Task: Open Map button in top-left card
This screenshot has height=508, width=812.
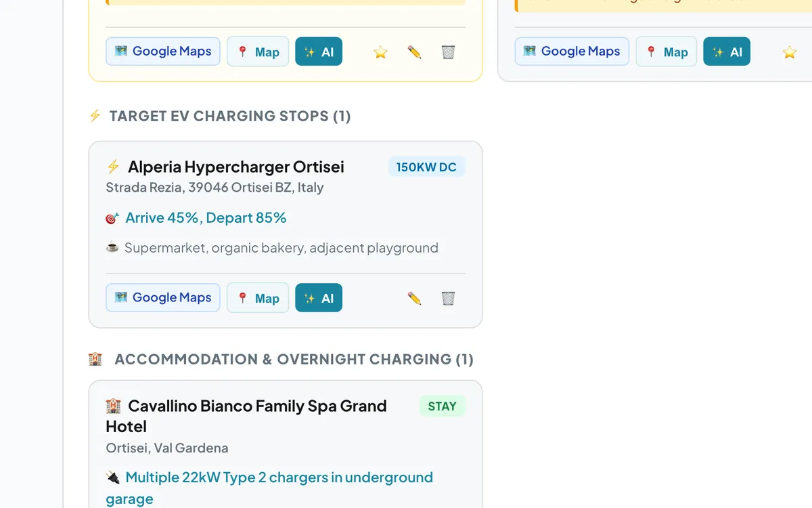Action: (x=258, y=51)
